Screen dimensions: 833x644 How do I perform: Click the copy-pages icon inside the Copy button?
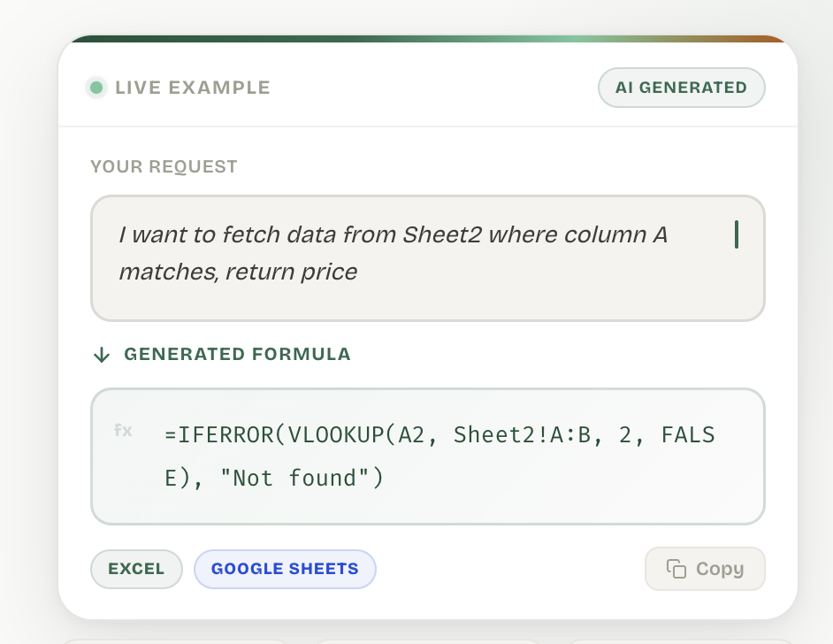676,569
